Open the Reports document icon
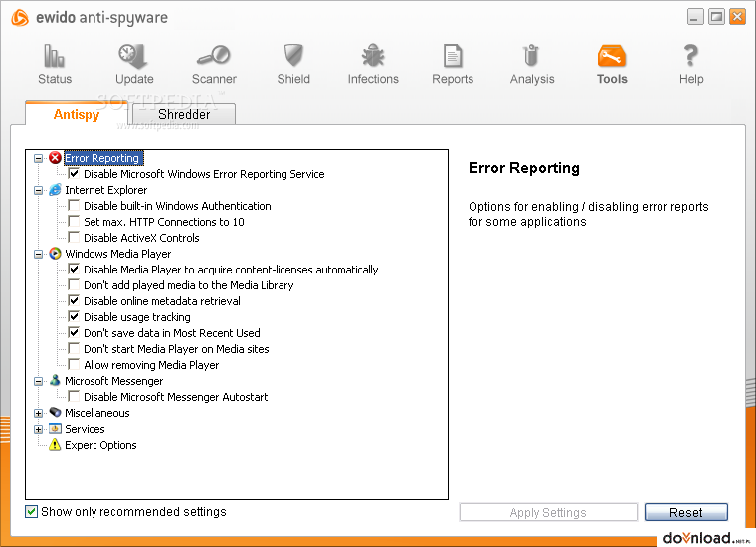Viewport: 756px width, 547px height. (453, 55)
